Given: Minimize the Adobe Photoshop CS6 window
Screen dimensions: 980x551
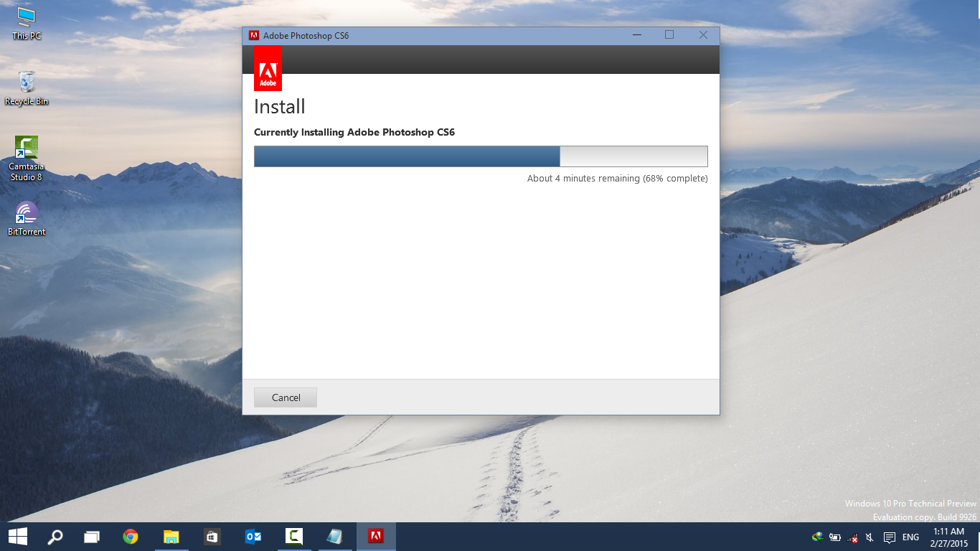Looking at the screenshot, I should (x=636, y=35).
